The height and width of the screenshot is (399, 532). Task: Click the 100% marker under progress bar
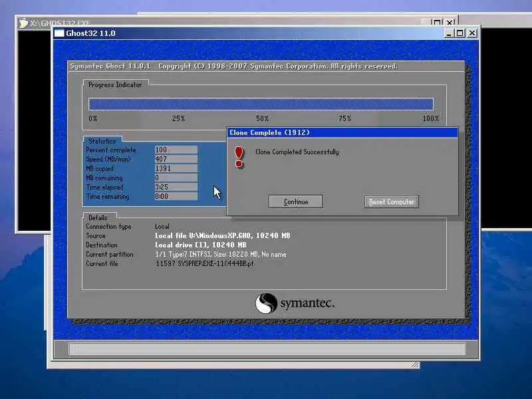[x=431, y=118]
